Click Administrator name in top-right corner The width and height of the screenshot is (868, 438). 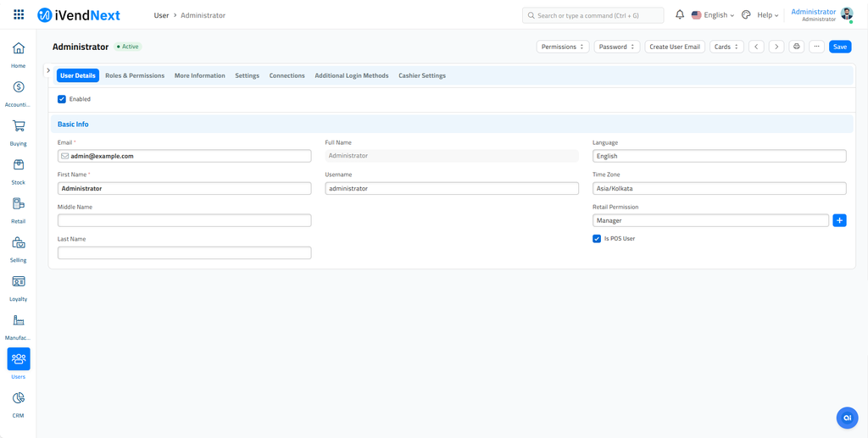[813, 12]
